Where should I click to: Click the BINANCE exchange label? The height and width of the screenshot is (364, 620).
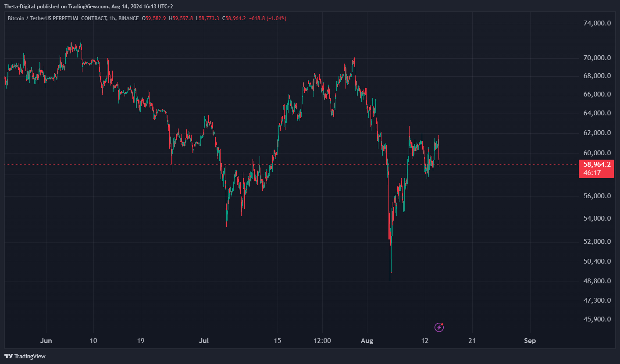click(128, 18)
